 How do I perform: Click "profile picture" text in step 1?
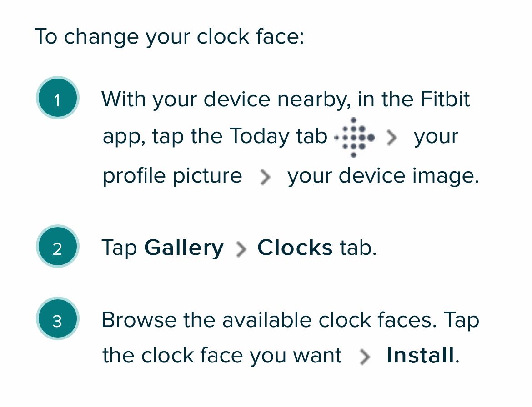point(172,176)
